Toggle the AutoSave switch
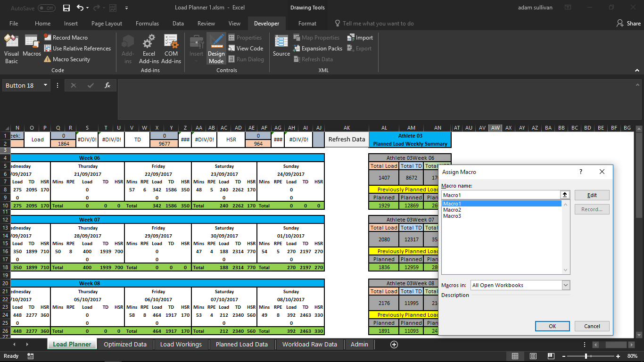 pos(46,8)
